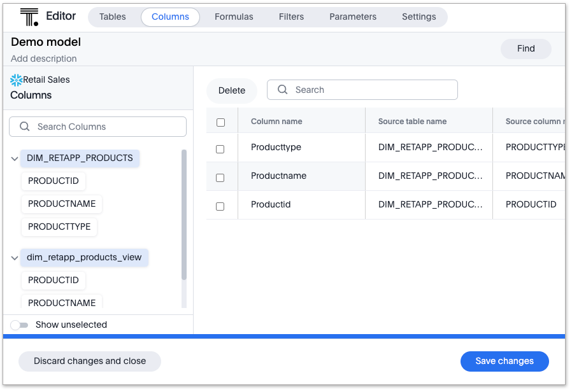Open the Parameters tab

(x=353, y=17)
